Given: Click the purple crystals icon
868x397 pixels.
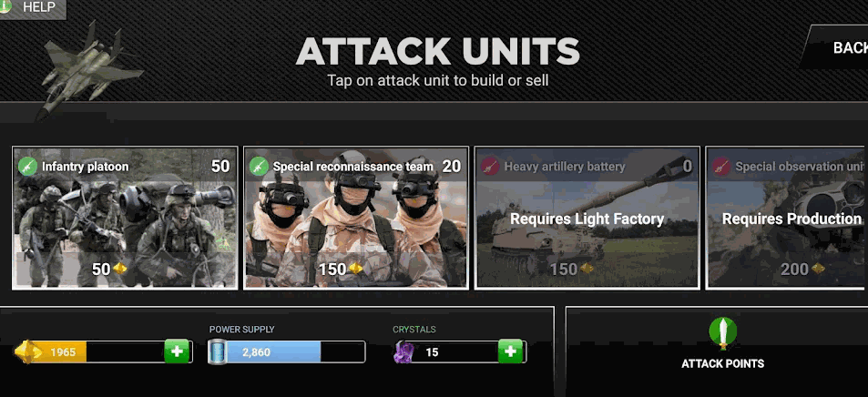Looking at the screenshot, I should 403,352.
